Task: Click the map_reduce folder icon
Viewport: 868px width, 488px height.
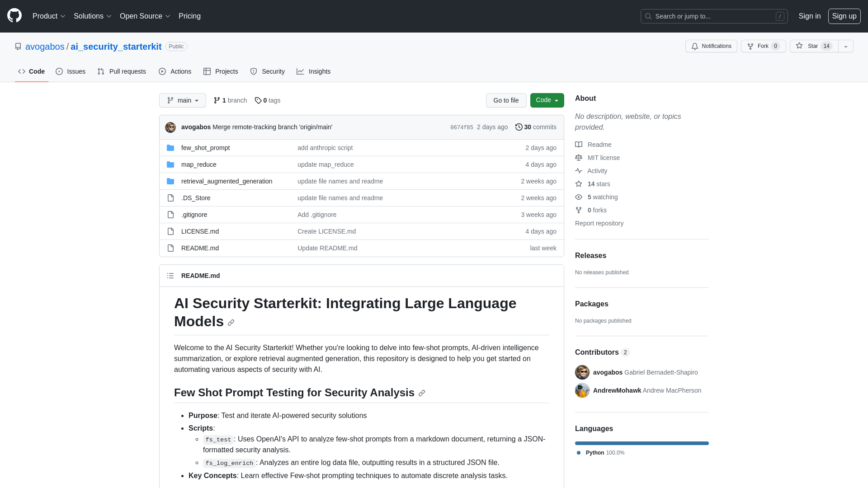Action: pos(170,164)
